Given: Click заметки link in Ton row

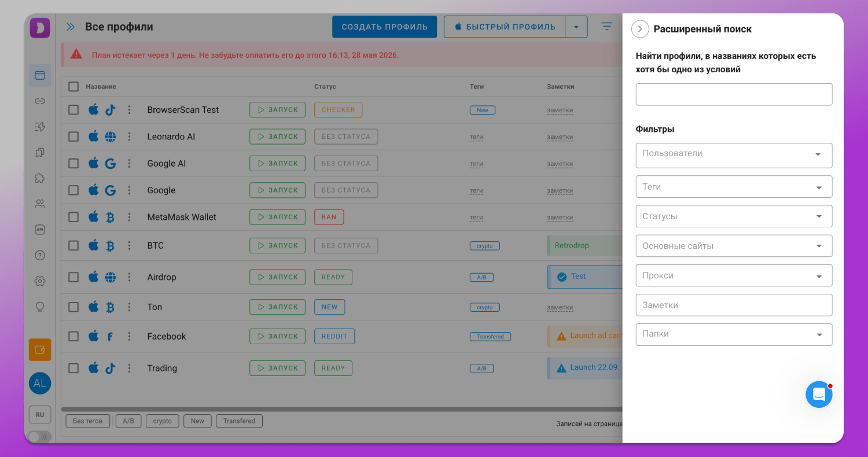Looking at the screenshot, I should pos(560,307).
